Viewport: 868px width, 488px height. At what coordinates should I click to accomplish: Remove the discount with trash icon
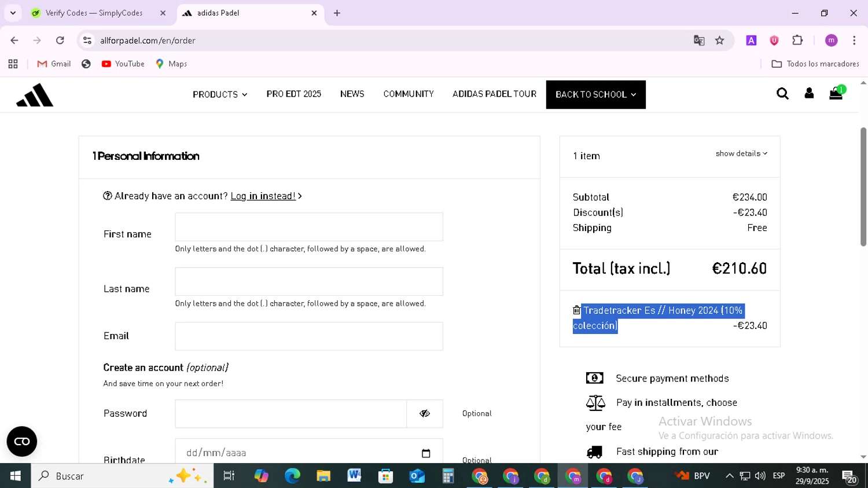576,310
